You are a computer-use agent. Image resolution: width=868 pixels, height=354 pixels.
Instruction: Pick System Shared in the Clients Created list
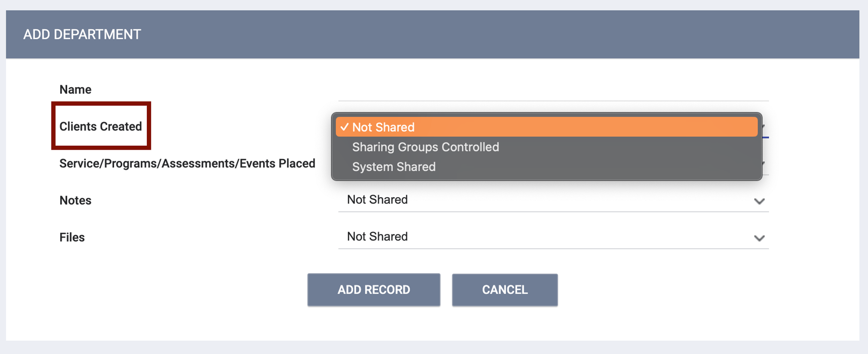click(x=393, y=167)
